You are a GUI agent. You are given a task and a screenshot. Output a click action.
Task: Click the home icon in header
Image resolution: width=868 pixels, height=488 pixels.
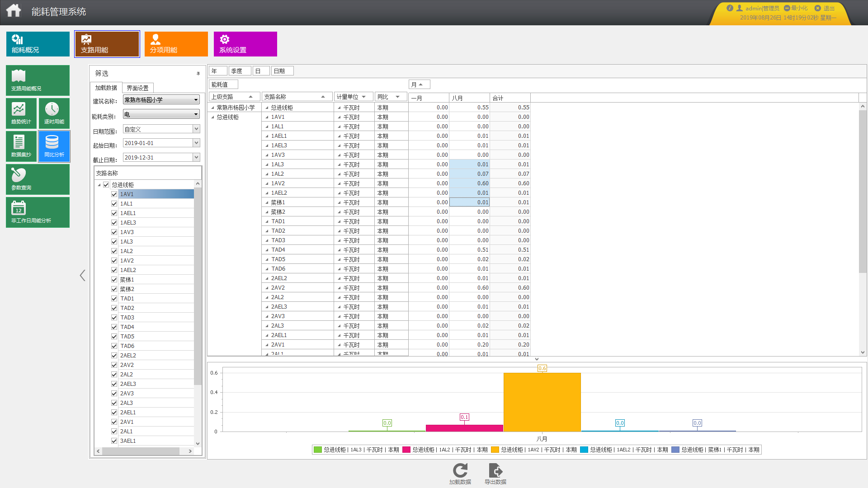(x=14, y=10)
